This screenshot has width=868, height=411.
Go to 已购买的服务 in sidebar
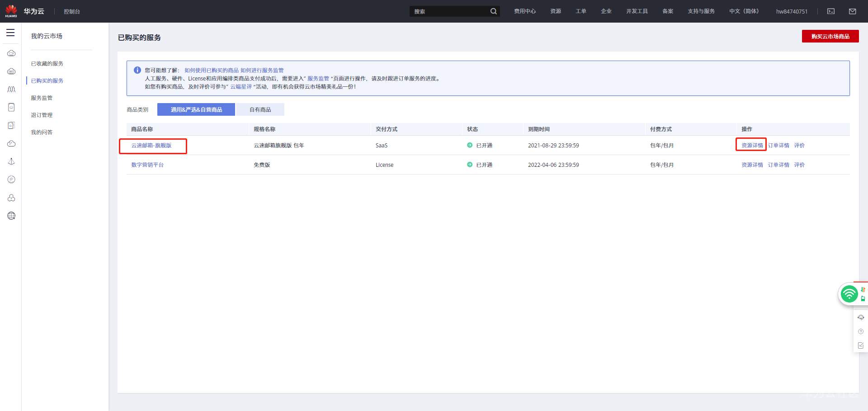coord(47,81)
